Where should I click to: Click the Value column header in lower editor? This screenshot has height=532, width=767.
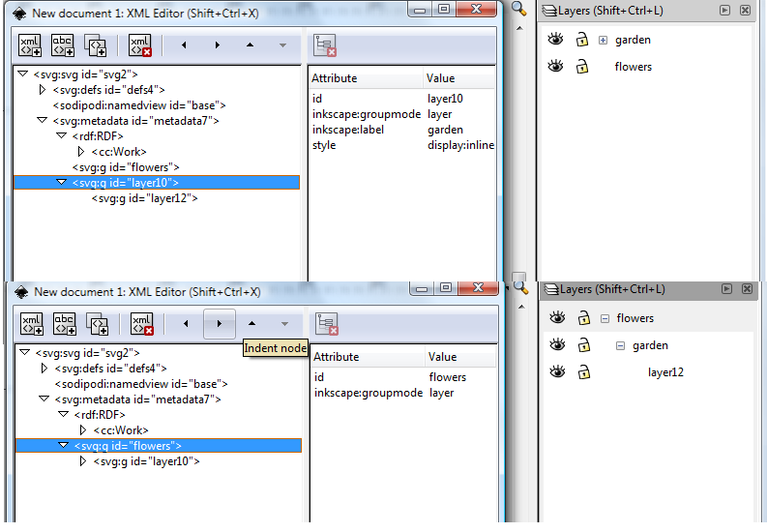click(x=443, y=357)
